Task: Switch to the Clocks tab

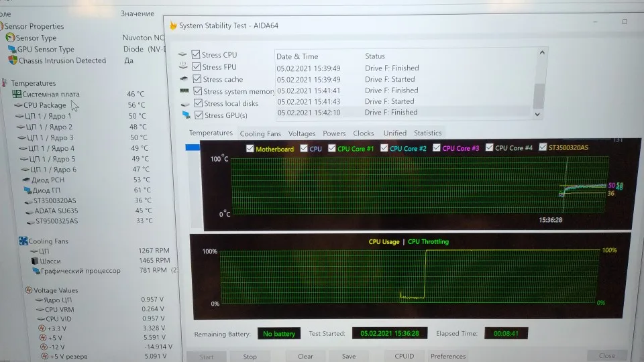Action: pyautogui.click(x=364, y=133)
